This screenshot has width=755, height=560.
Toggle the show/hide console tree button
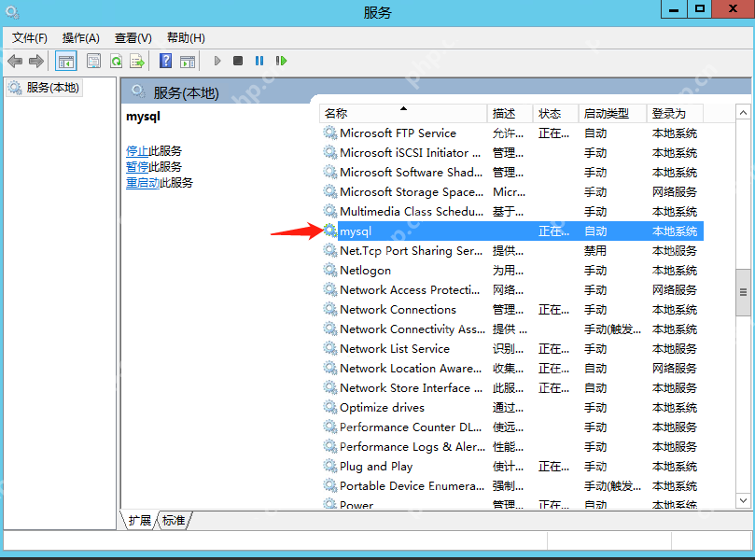tap(66, 61)
